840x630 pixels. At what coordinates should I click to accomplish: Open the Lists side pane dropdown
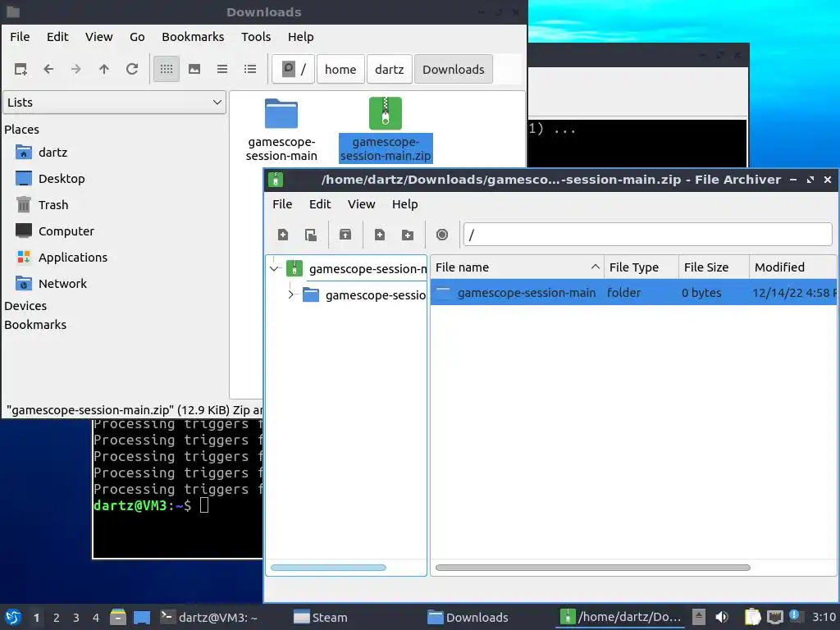coord(114,103)
